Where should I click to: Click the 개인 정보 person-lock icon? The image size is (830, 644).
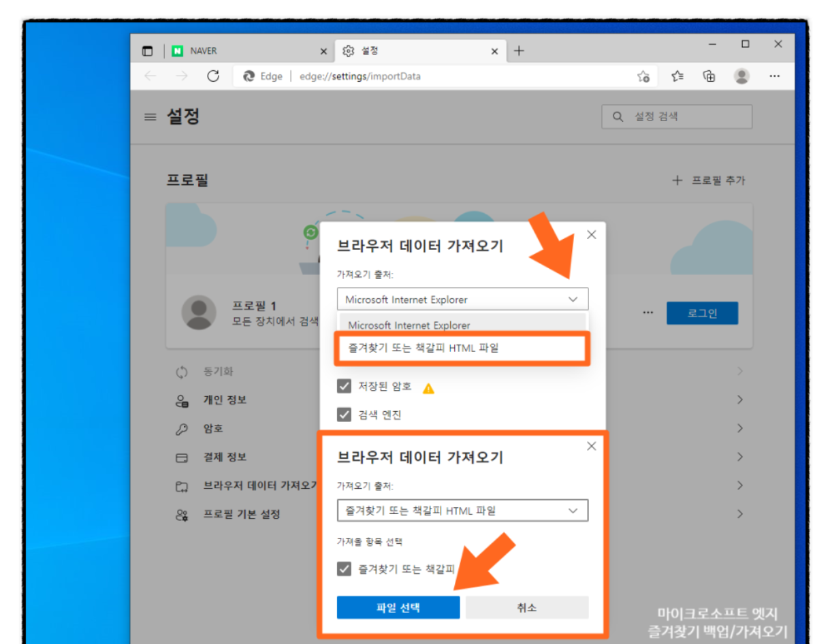tap(182, 401)
